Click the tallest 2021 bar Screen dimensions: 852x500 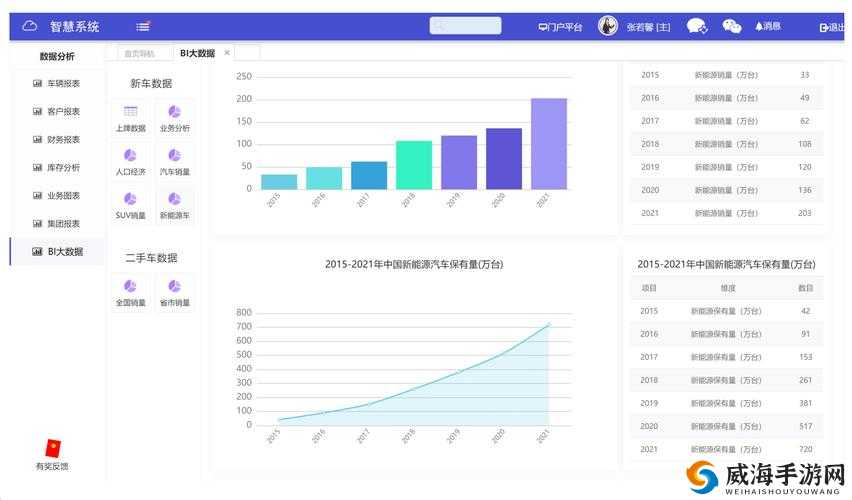point(549,143)
